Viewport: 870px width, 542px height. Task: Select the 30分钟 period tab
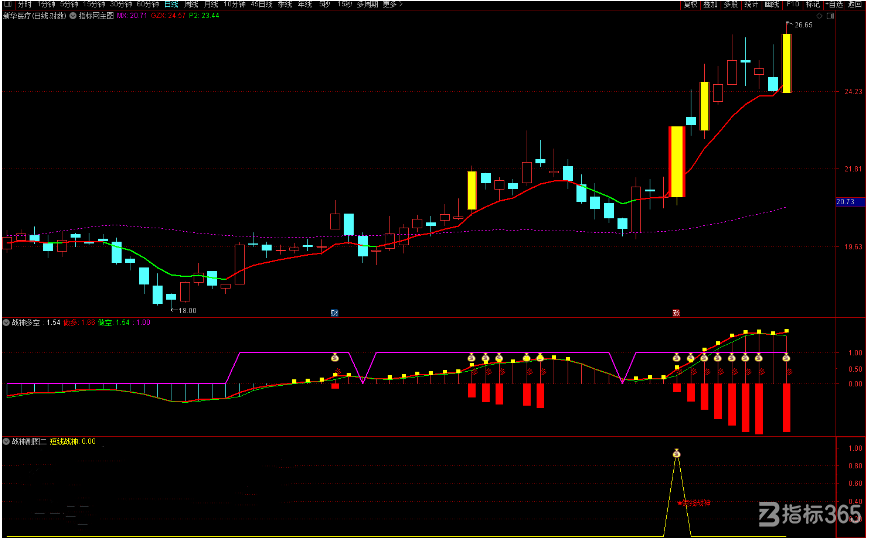click(121, 4)
